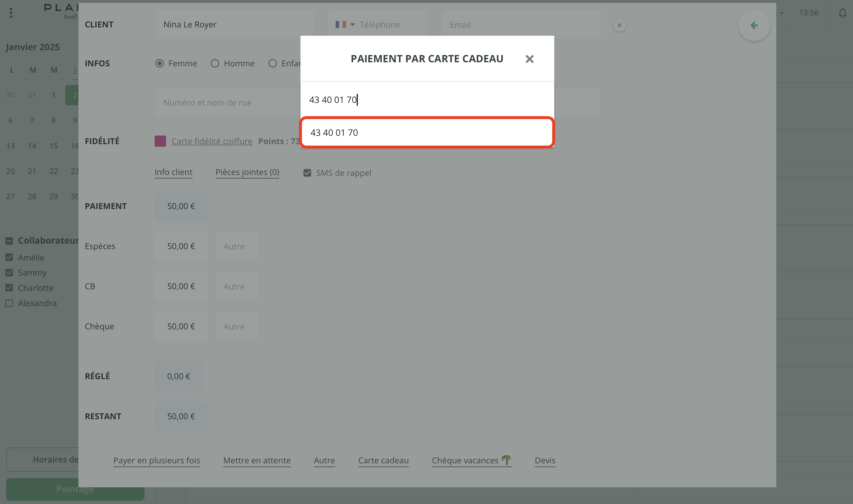The image size is (853, 504).
Task: Enable collaborator Alexandra checkbox
Action: pos(9,303)
